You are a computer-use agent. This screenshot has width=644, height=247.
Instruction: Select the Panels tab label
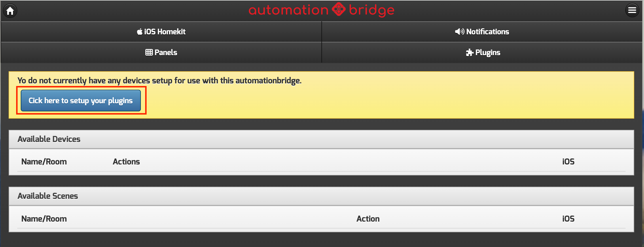click(x=166, y=53)
